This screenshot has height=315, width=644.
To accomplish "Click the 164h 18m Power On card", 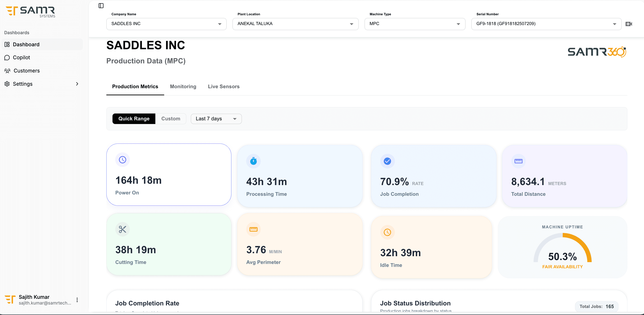I will tap(169, 175).
